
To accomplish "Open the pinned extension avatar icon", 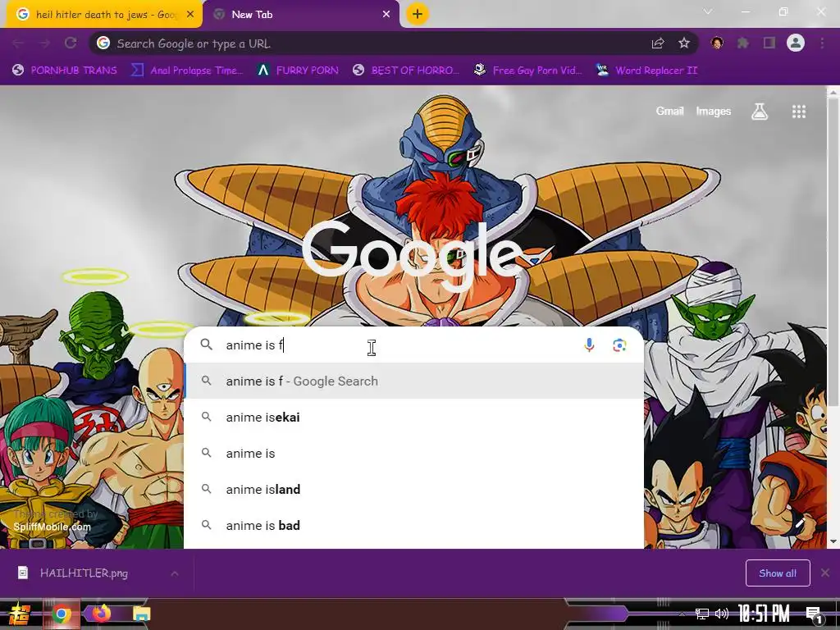I will (x=717, y=43).
